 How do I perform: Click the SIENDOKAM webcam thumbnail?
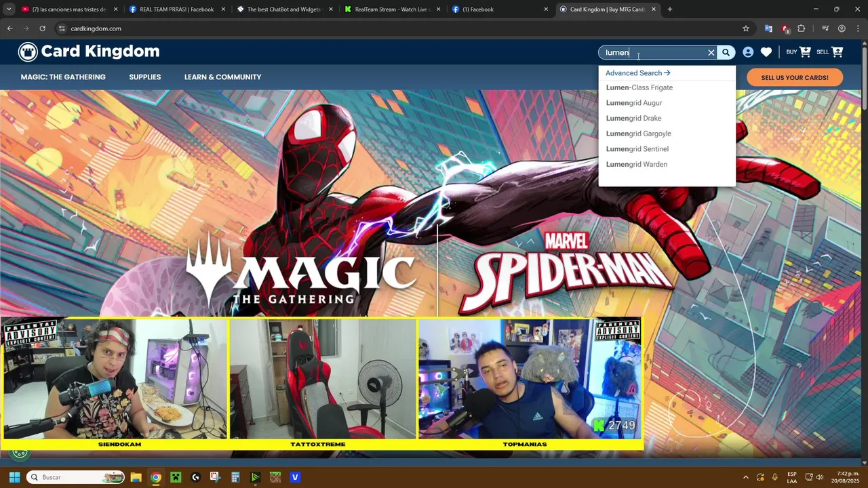[x=115, y=379]
